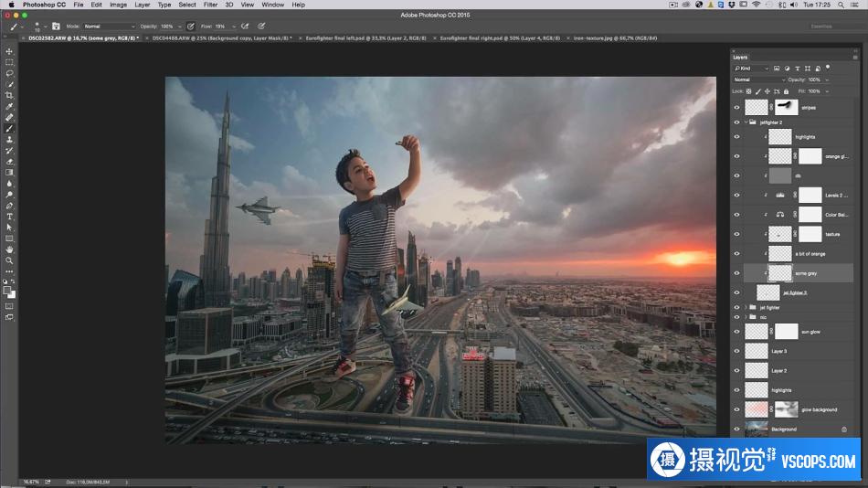Screen dimensions: 868x488
Task: Open the Layer menu
Action: coord(143,5)
